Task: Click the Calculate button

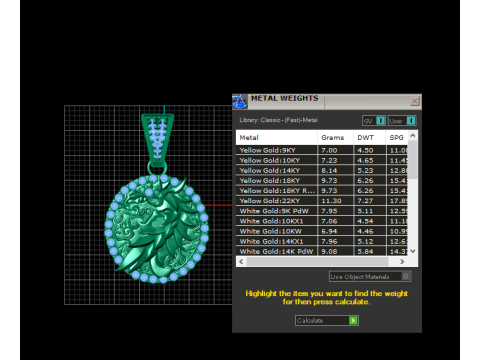Action: tap(327, 320)
